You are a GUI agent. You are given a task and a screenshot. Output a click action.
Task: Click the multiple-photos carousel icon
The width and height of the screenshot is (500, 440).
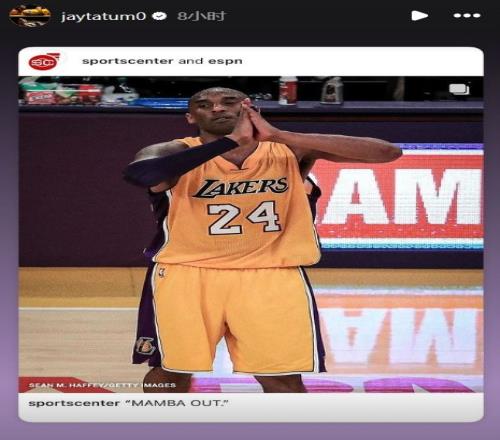coord(459,89)
